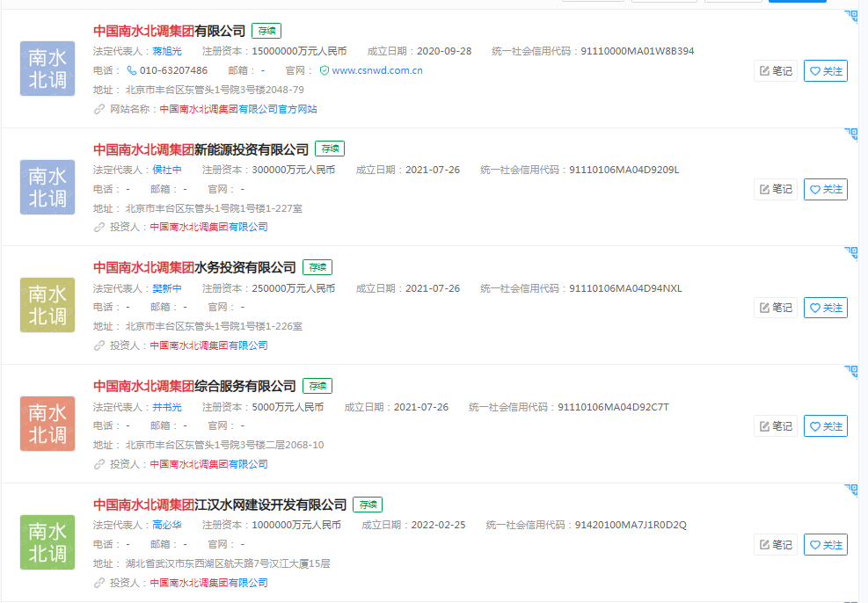This screenshot has height=603, width=868.
Task: Open legal representative 蒋旭光's profile
Action: [166, 51]
